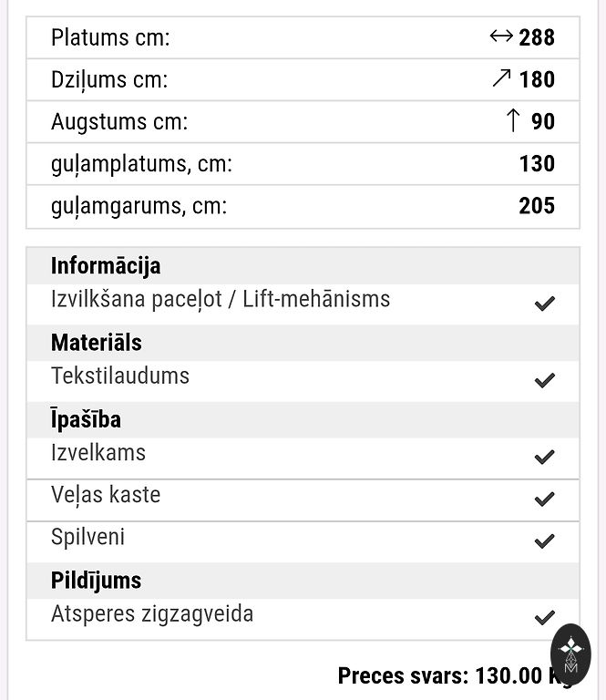Click the Atsperes zigzagveida checkmark icon
Viewport: 606px width, 700px height.
click(x=544, y=617)
